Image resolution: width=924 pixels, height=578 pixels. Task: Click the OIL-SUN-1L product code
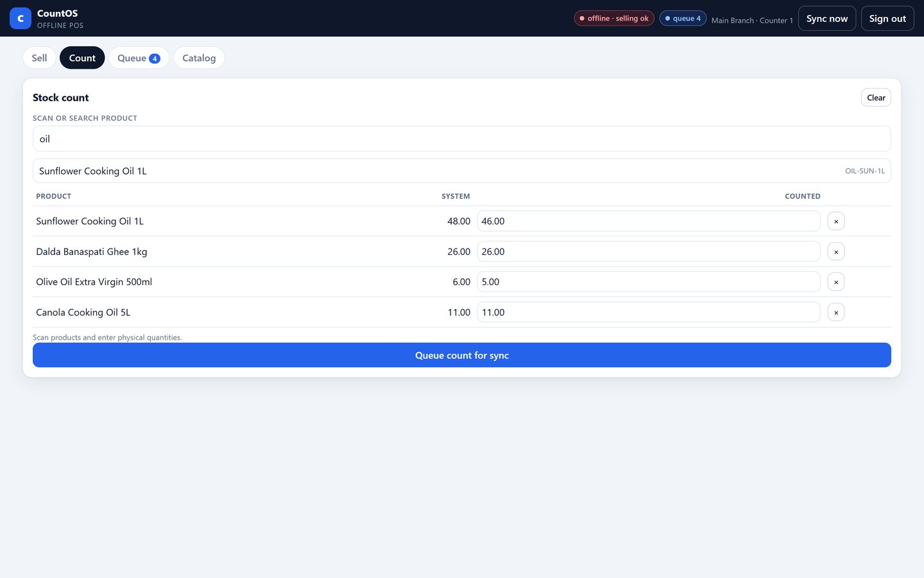tap(864, 171)
